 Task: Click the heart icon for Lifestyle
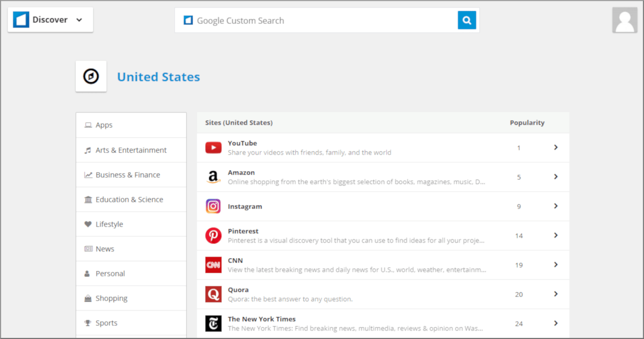88,224
